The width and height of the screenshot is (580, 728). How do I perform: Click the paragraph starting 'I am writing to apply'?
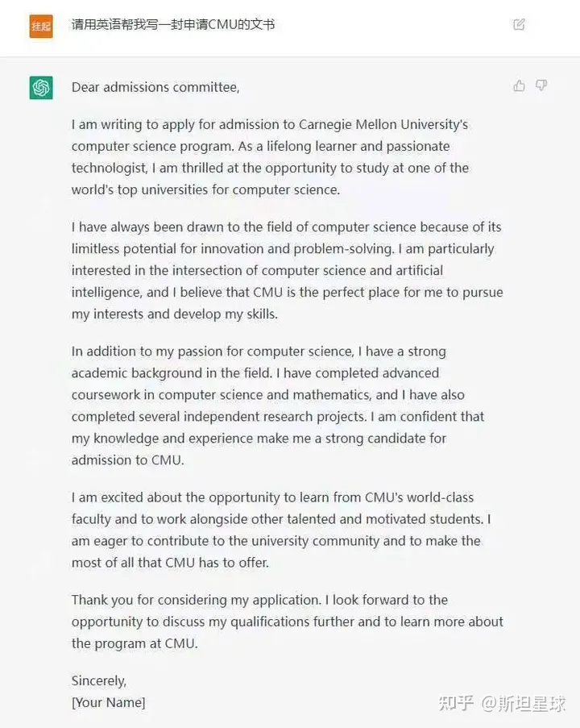pyautogui.click(x=270, y=157)
